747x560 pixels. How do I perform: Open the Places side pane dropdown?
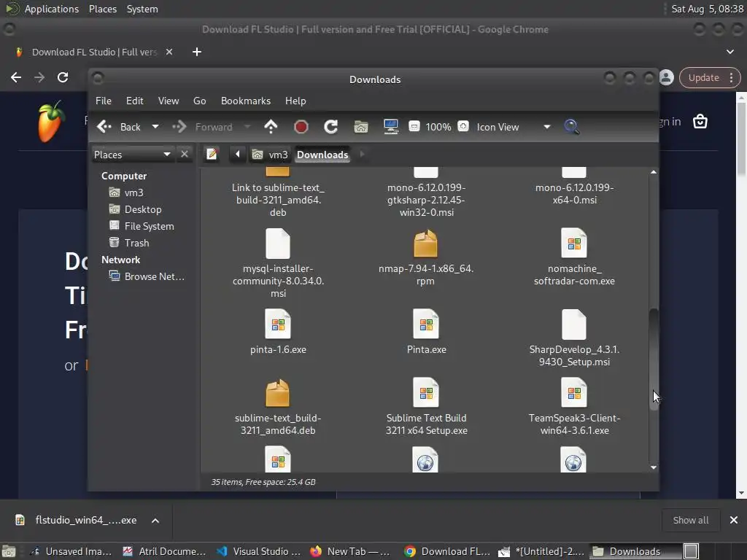point(132,155)
